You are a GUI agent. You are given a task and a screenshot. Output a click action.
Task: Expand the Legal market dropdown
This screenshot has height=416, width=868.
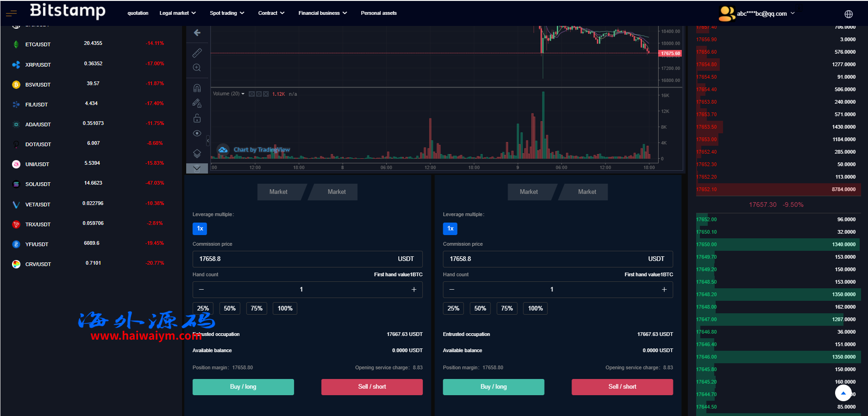click(177, 13)
